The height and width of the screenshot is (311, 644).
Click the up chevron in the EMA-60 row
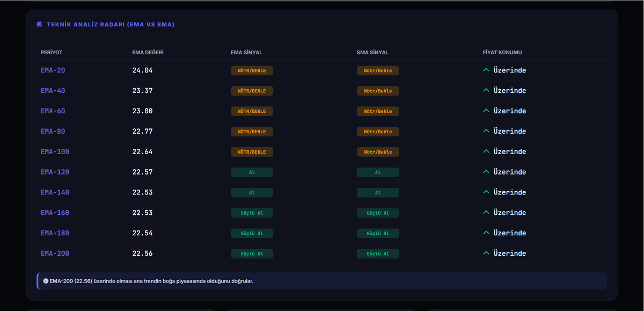486,111
